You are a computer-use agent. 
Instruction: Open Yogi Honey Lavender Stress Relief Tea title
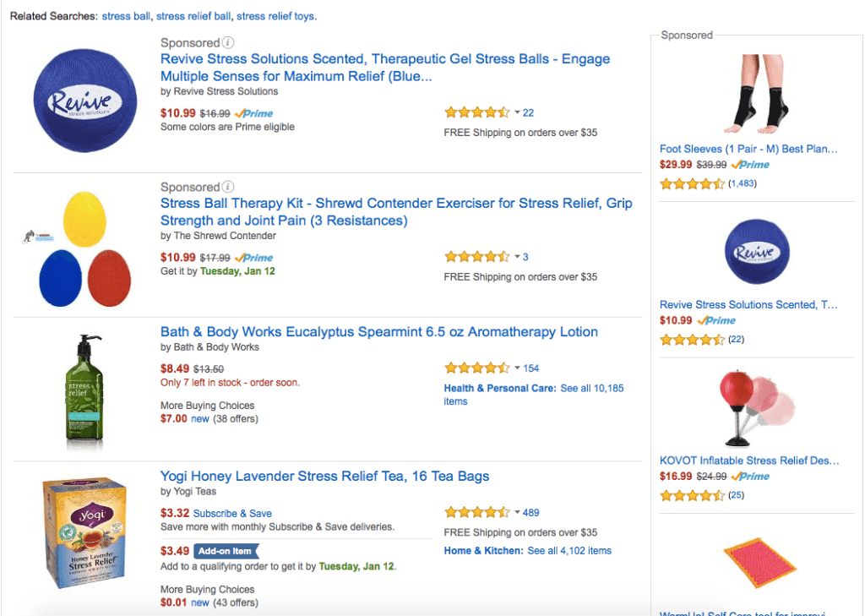pos(324,477)
